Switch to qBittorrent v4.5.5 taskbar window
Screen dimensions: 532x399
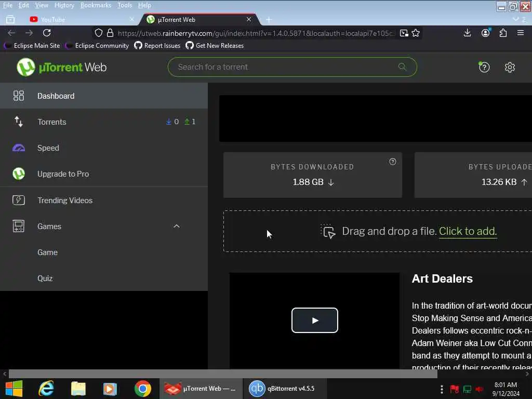tap(284, 389)
